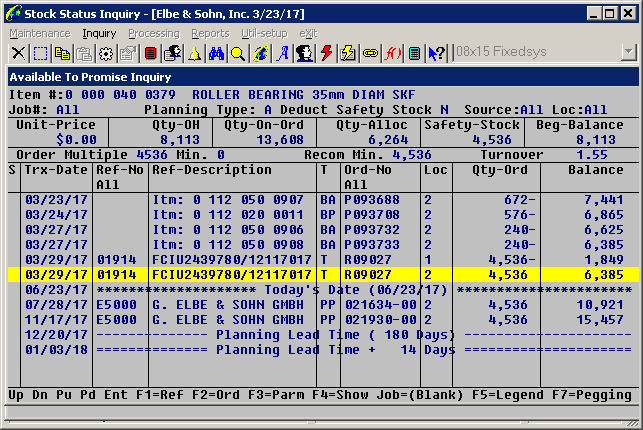Image resolution: width=643 pixels, height=430 pixels.
Task: Click the Ord-No All filter
Action: pos(356,185)
